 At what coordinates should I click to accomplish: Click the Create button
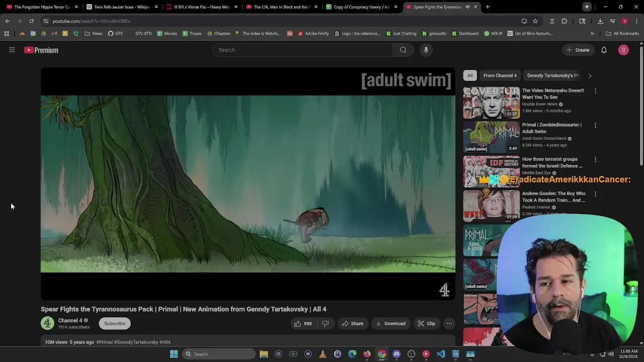tap(578, 50)
